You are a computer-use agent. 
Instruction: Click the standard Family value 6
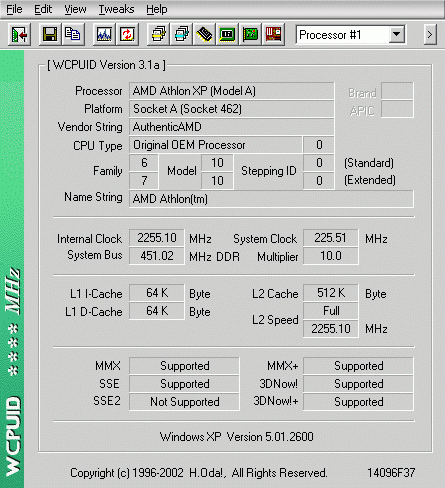click(144, 163)
